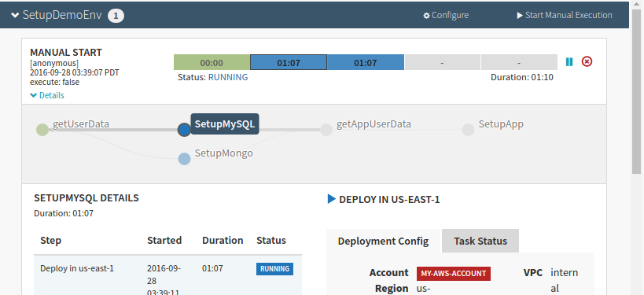Click the first blue 01:07 stage bar

pos(289,62)
